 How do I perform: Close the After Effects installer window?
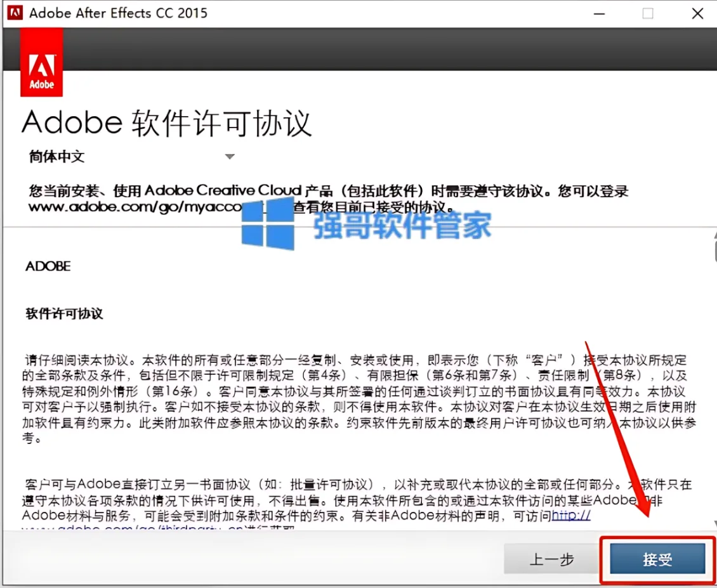click(697, 14)
